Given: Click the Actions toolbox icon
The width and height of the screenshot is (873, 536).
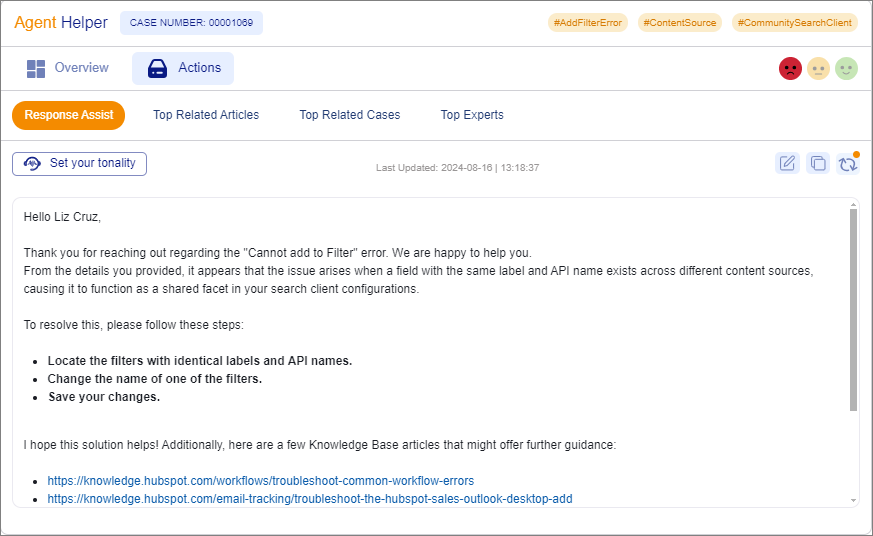Looking at the screenshot, I should (158, 68).
